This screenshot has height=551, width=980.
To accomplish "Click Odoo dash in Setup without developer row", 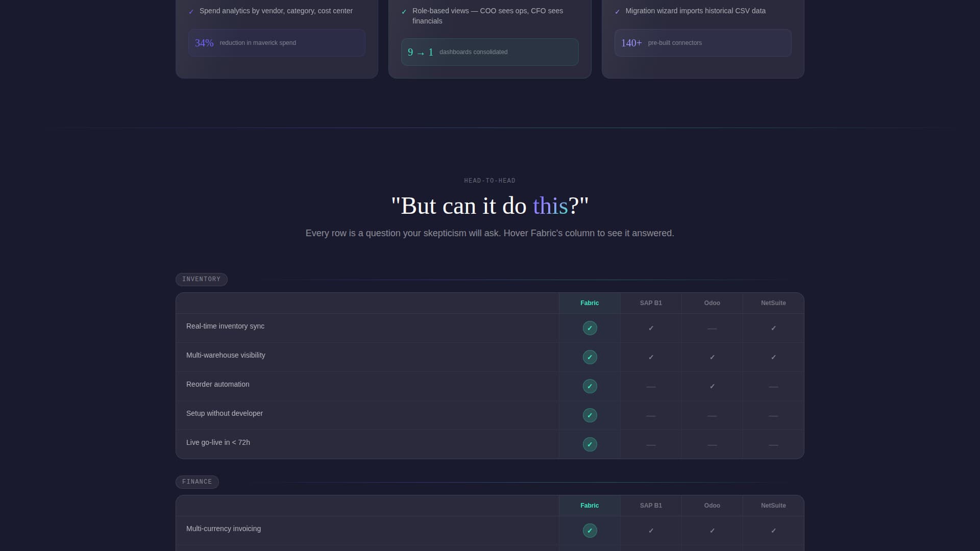I will pyautogui.click(x=712, y=416).
